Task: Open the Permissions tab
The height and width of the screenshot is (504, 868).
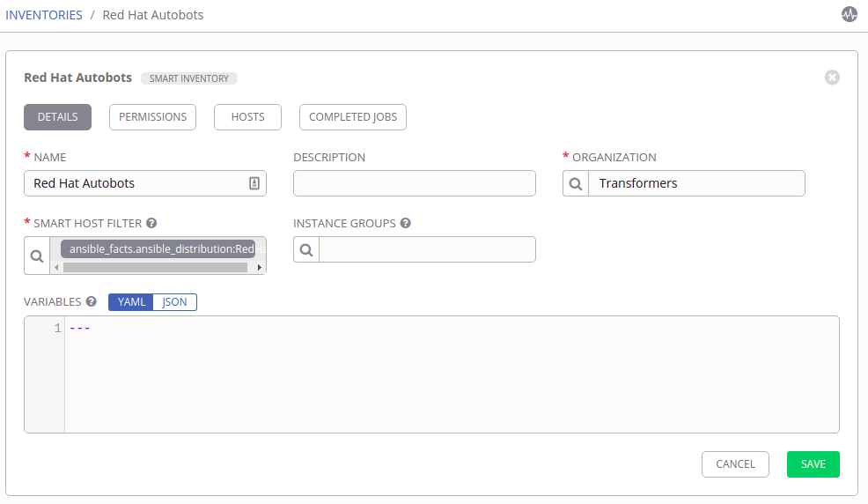Action: coord(152,117)
